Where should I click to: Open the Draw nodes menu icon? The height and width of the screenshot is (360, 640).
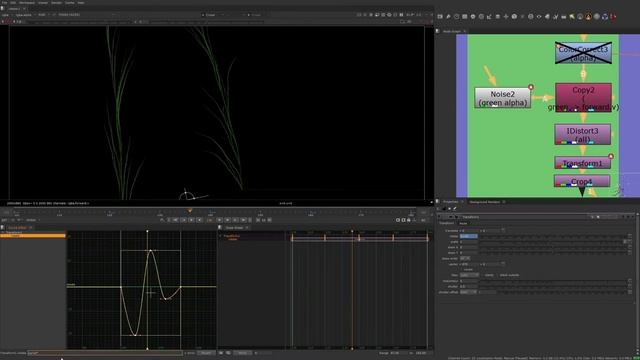coord(448,17)
